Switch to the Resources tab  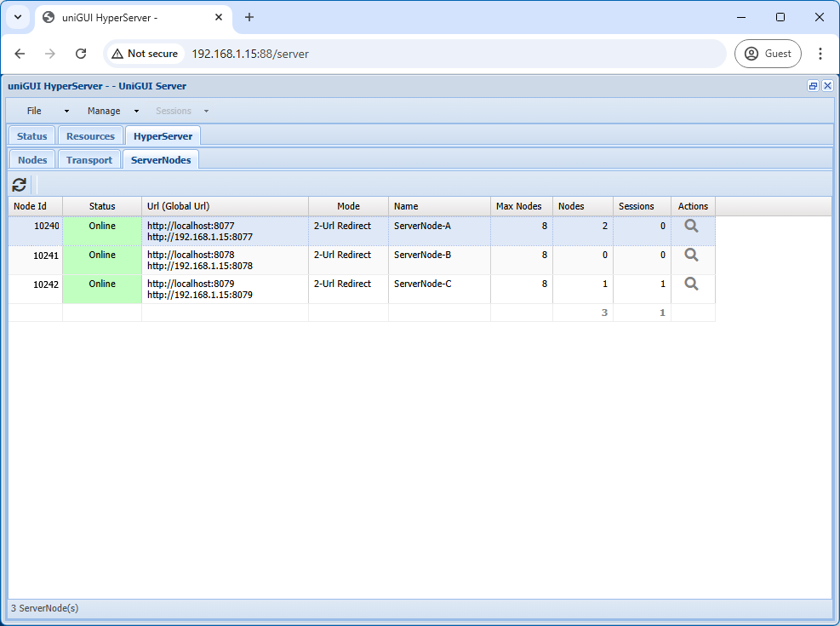pos(90,136)
